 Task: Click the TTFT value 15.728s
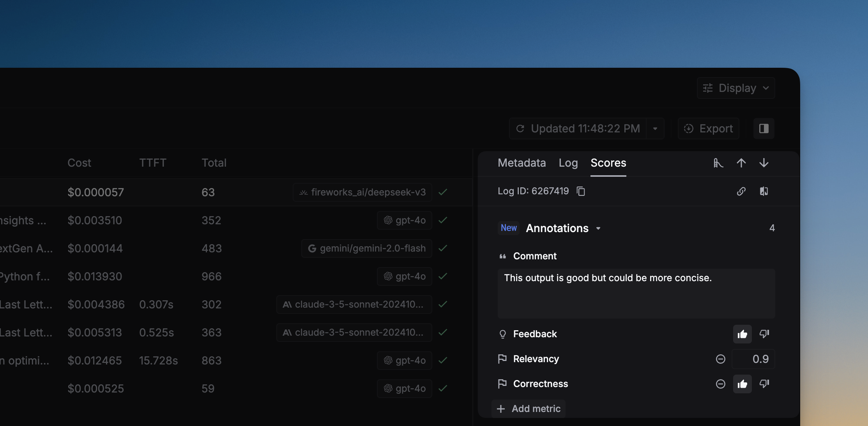(158, 361)
